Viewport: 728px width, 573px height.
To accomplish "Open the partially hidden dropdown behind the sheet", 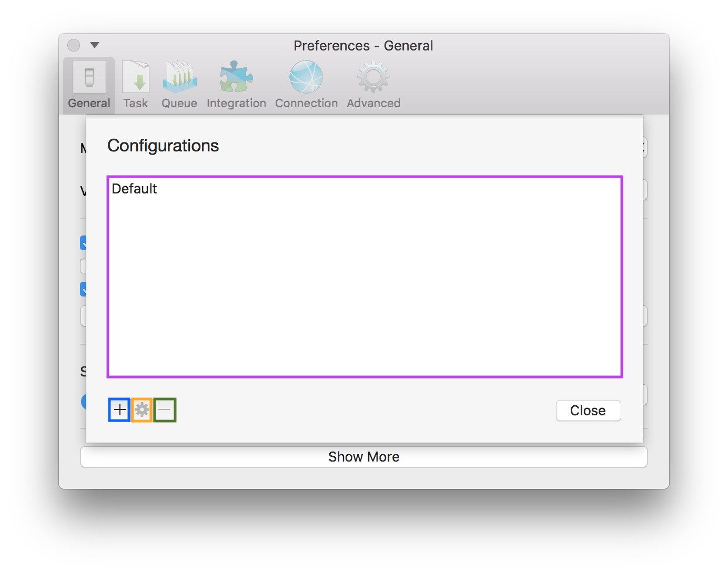I will coord(645,190).
